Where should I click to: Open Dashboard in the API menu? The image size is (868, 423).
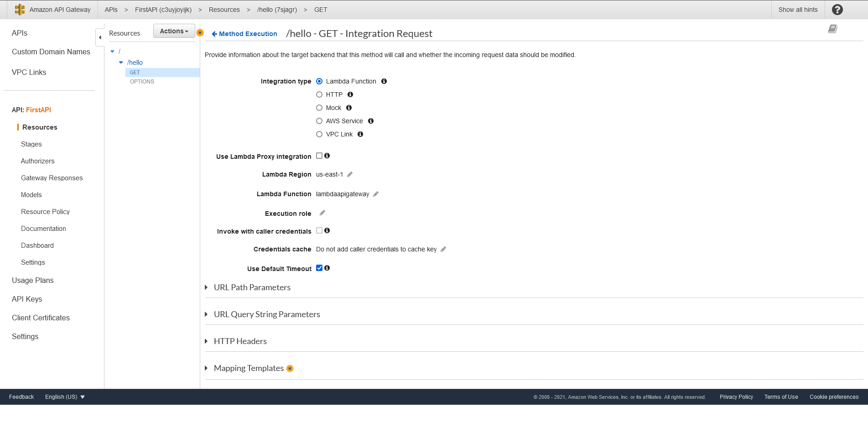(x=37, y=245)
